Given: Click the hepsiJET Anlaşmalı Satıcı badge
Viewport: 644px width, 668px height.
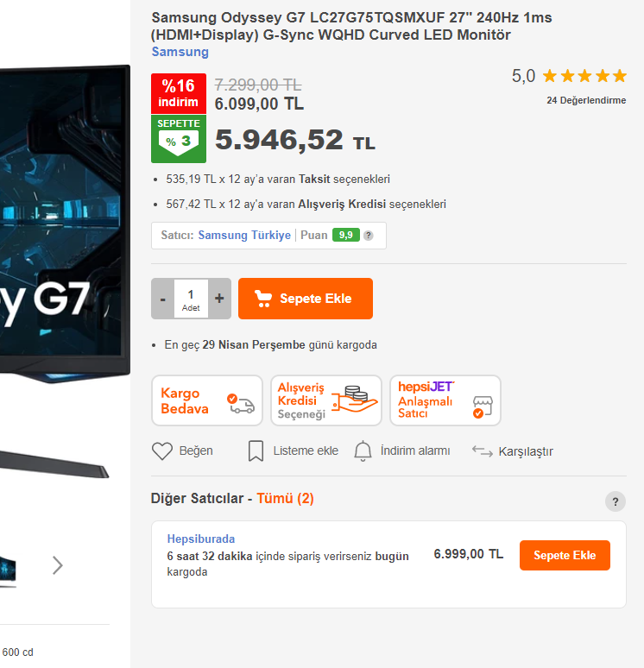Looking at the screenshot, I should point(445,400).
